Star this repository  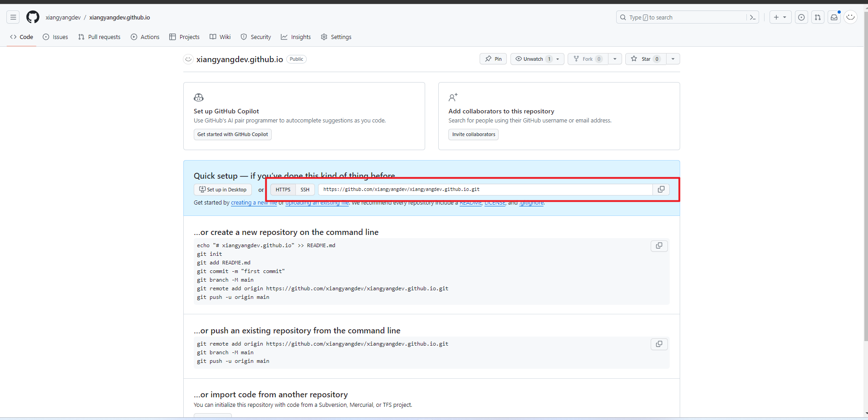coord(646,59)
